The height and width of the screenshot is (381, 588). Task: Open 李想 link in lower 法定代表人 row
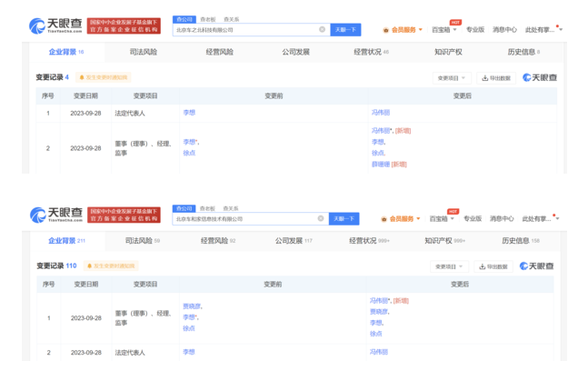click(x=189, y=352)
